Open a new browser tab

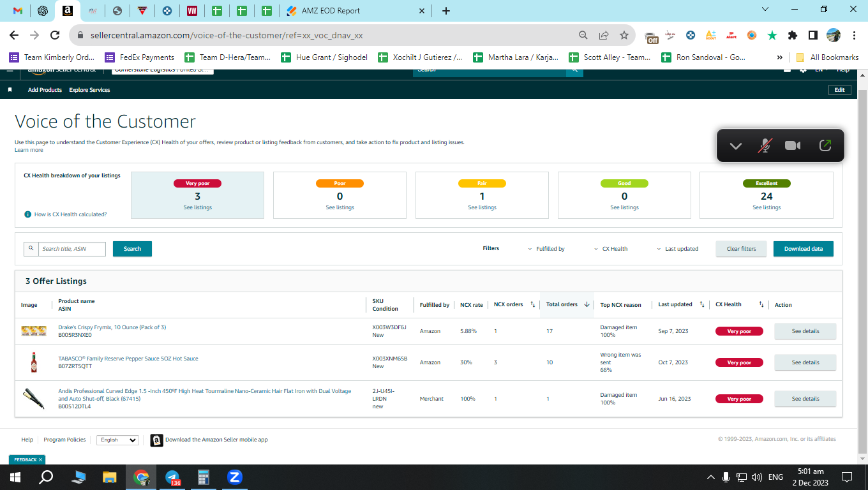tap(446, 11)
